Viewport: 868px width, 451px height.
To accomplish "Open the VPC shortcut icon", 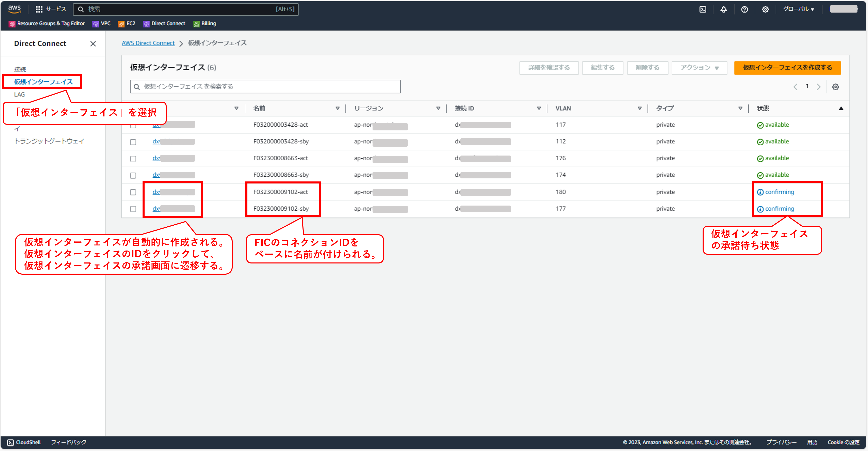I will point(101,23).
